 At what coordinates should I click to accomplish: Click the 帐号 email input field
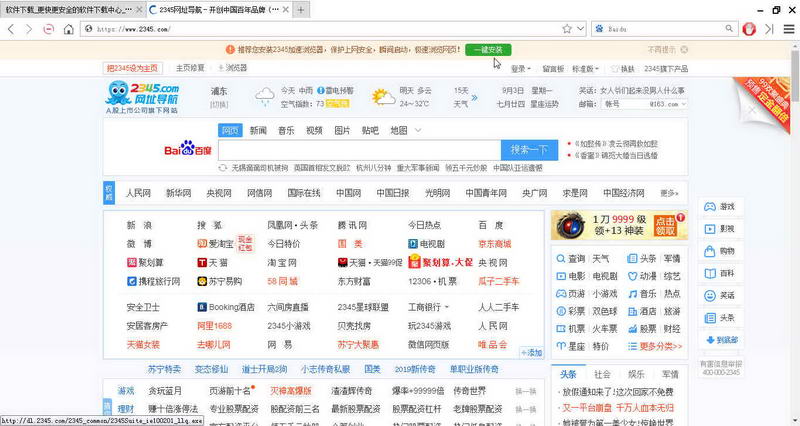[623, 104]
